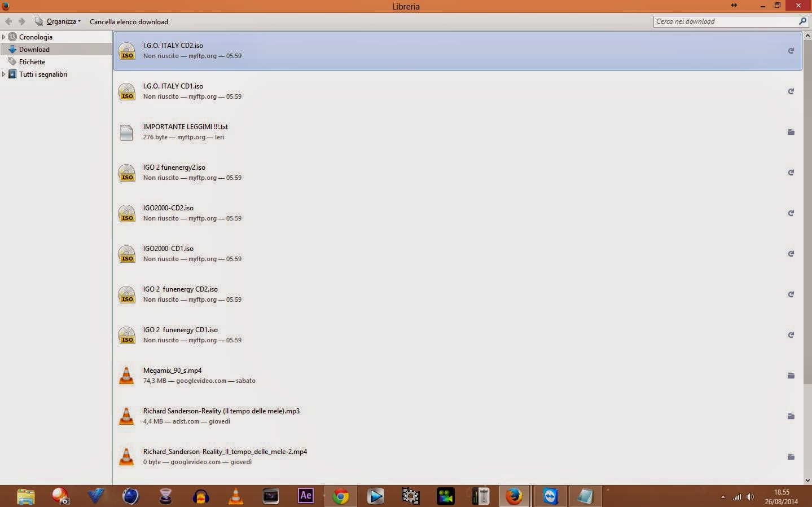
Task: Open containing folder for Megamix_90_s.mp4
Action: point(791,376)
